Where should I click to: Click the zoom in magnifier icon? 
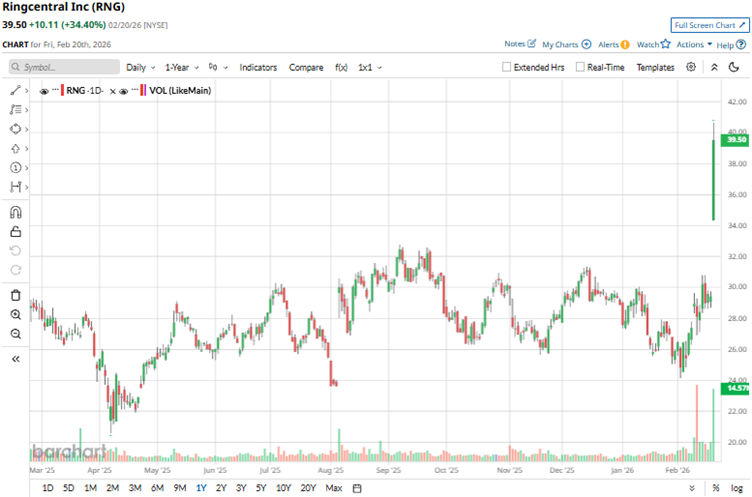coord(16,315)
